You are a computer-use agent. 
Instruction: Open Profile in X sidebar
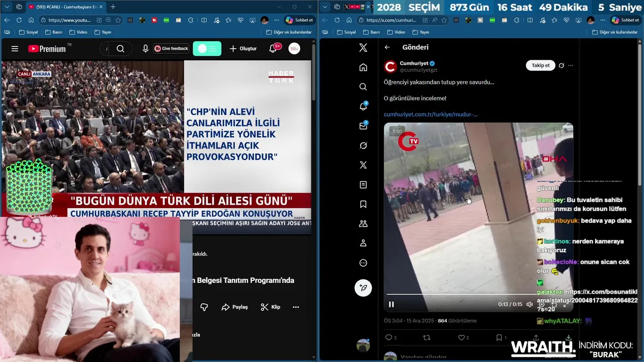[363, 243]
